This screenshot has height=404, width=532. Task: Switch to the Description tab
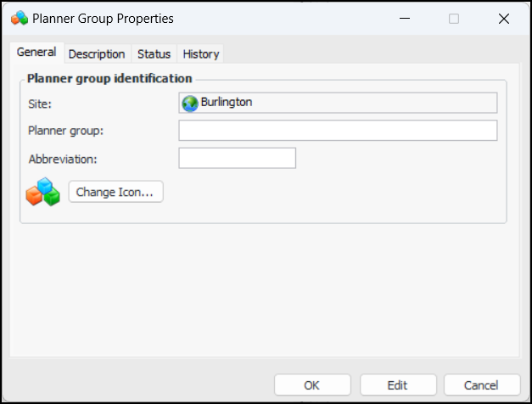tap(97, 53)
